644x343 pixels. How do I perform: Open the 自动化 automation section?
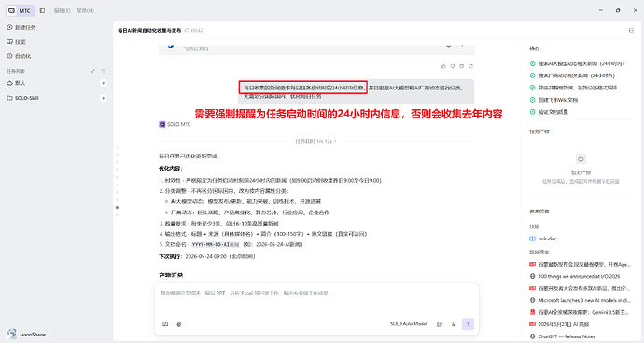coord(19,56)
